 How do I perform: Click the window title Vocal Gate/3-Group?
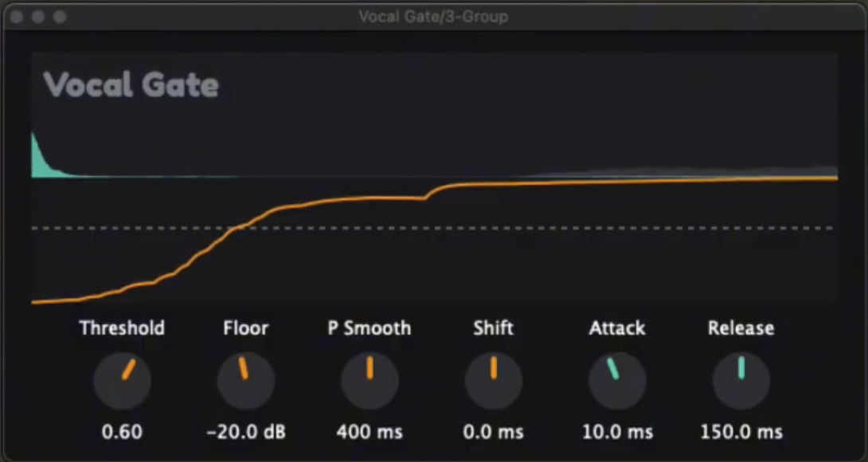433,17
